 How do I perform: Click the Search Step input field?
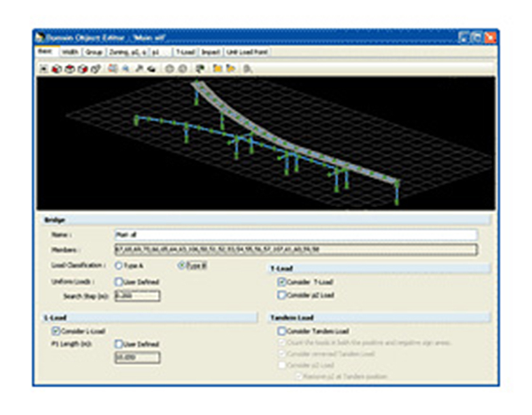(137, 296)
